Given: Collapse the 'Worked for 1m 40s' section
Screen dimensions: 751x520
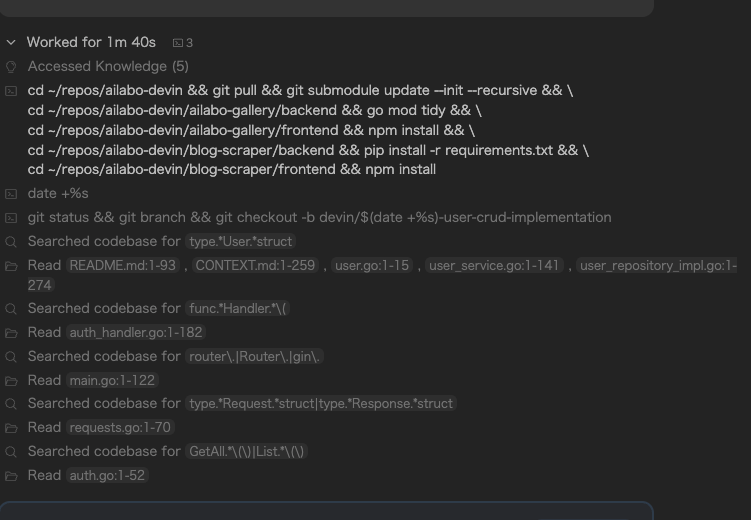Looking at the screenshot, I should 11,43.
